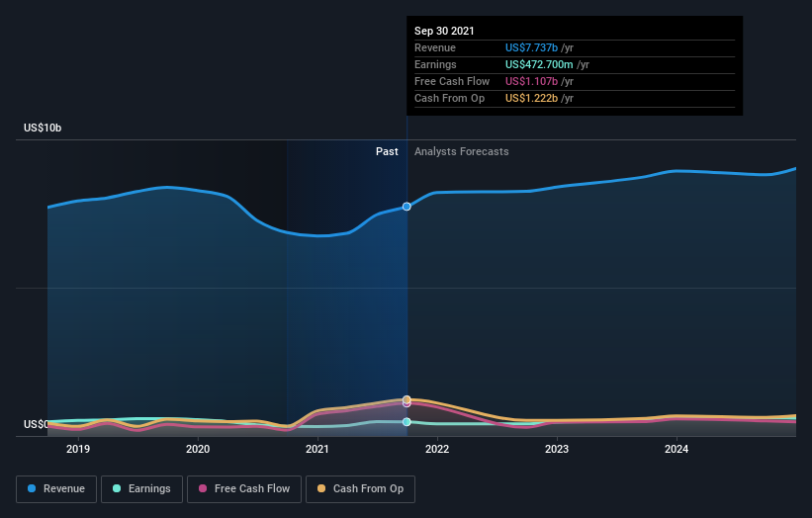Click the US$10b y-axis label

point(43,128)
